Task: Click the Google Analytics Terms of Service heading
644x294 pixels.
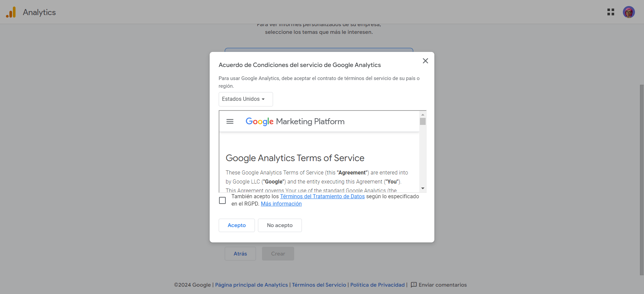Action: point(295,158)
